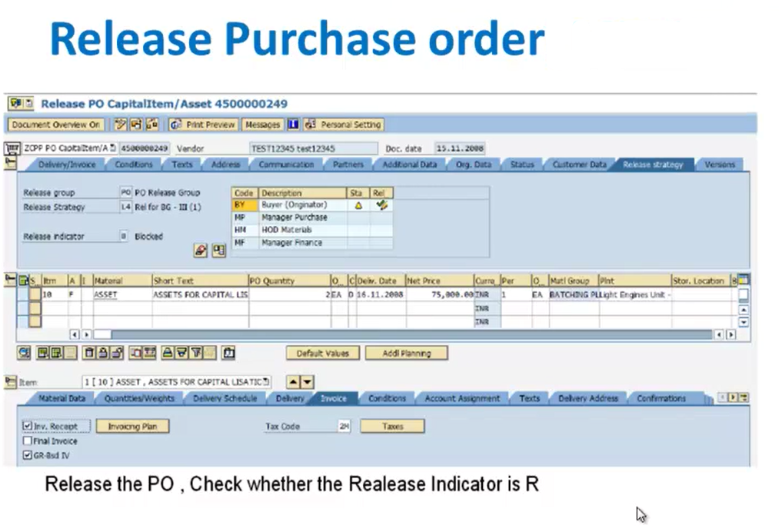Click the Taxes button
Screen dimensions: 779x532
pyautogui.click(x=392, y=426)
